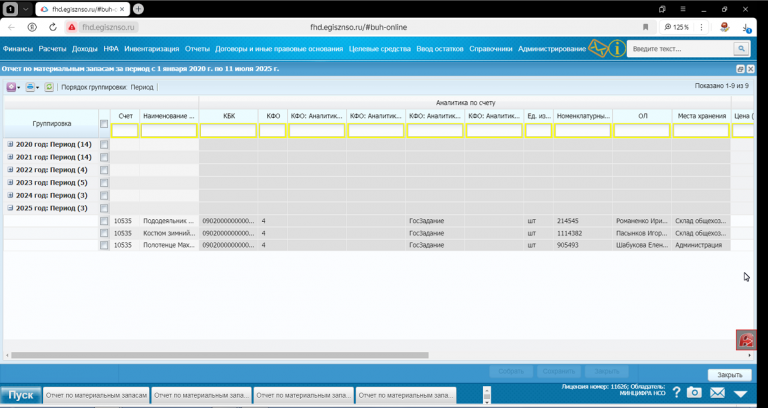Open the browser downloads icon
This screenshot has height=408, width=768.
pos(745,28)
